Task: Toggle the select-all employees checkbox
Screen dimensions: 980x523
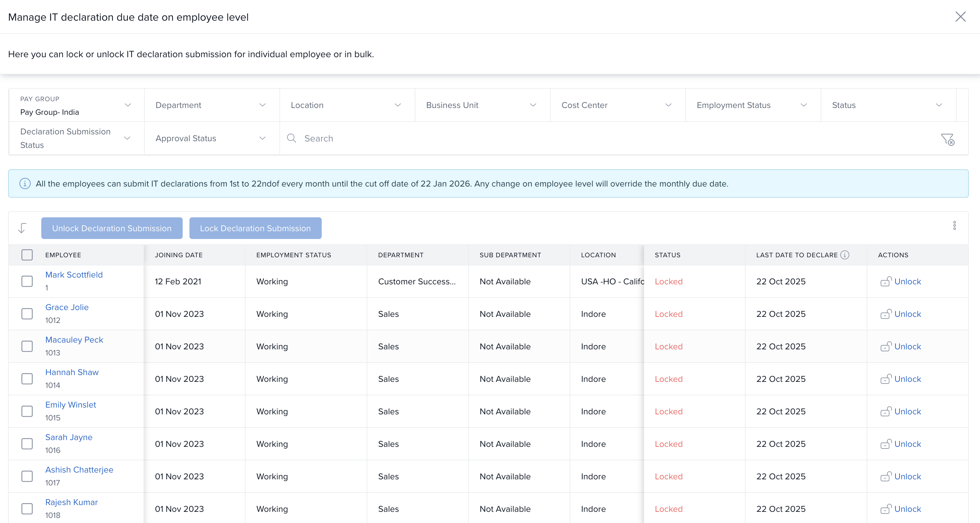Action: pos(27,255)
